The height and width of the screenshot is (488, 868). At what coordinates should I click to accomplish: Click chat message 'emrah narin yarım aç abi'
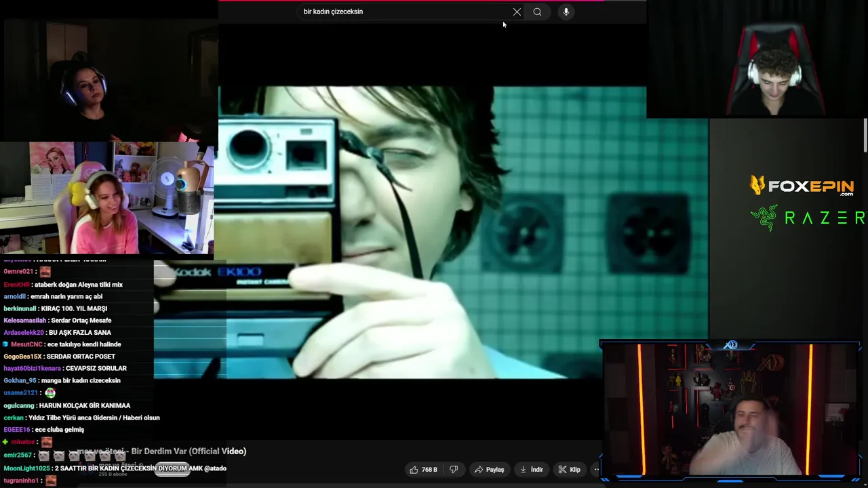[65, 296]
